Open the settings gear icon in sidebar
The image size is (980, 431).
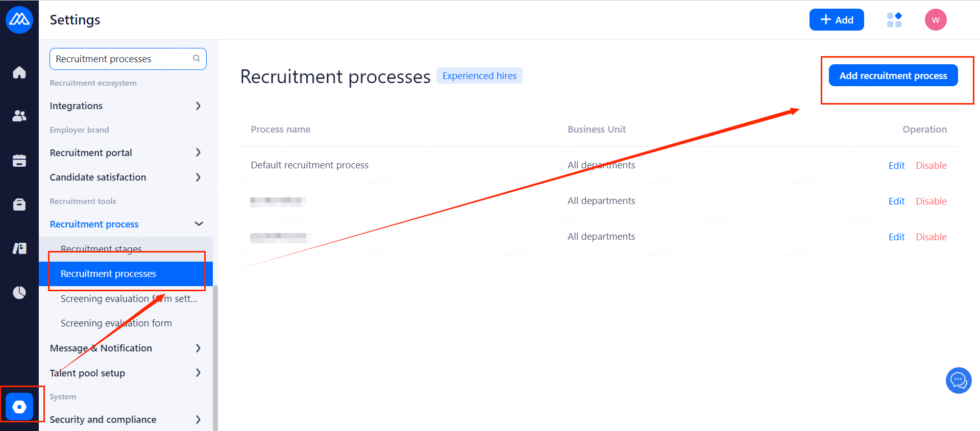pyautogui.click(x=19, y=407)
